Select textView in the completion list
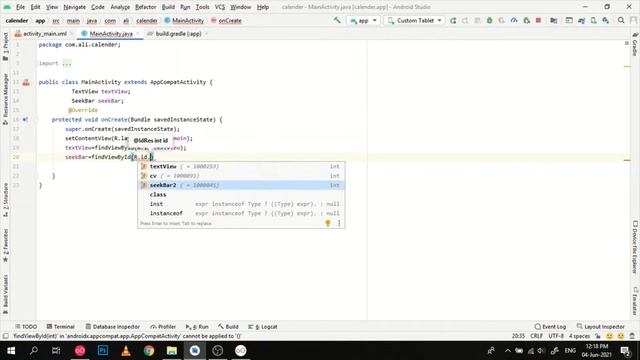The height and width of the screenshot is (360, 640). [241, 167]
